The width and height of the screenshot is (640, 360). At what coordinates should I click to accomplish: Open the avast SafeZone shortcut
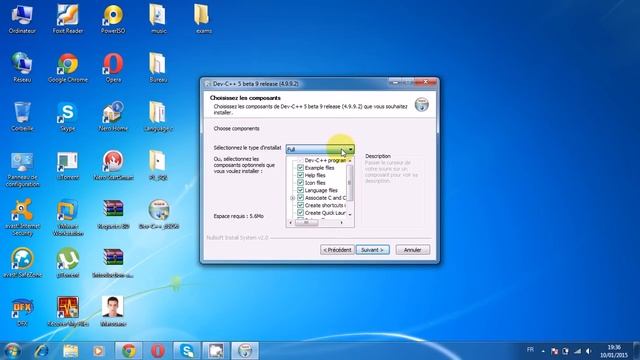tap(22, 263)
